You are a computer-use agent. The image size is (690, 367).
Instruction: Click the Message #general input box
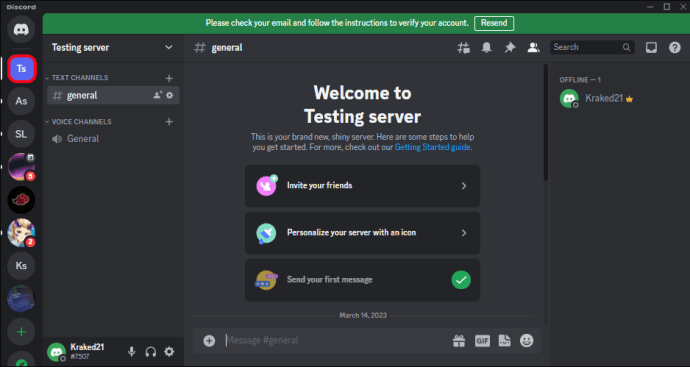pos(337,341)
